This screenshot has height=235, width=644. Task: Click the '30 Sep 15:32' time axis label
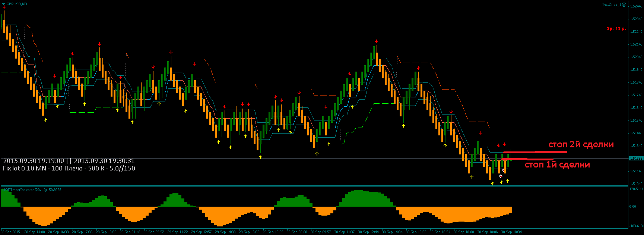[x=416, y=232]
